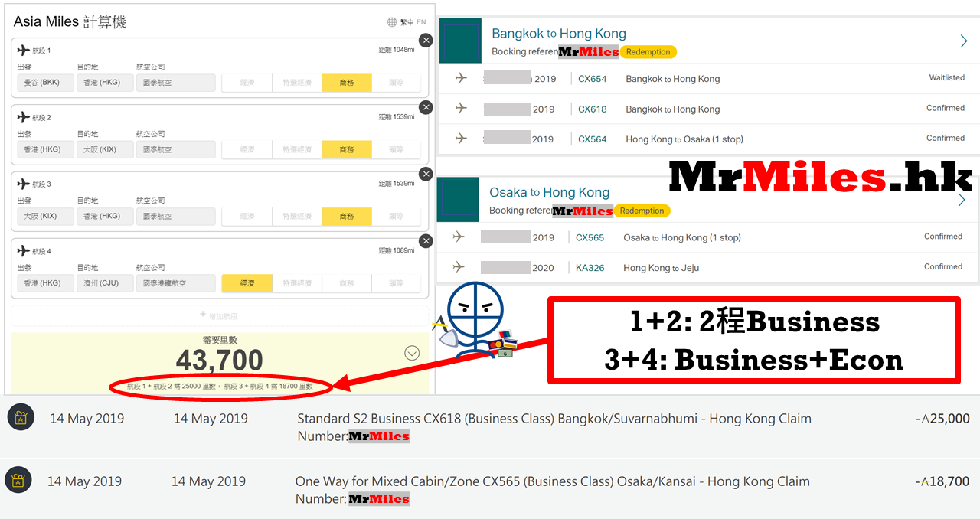
Task: Click the 距離 1089mi distance label
Action: pyautogui.click(x=397, y=250)
